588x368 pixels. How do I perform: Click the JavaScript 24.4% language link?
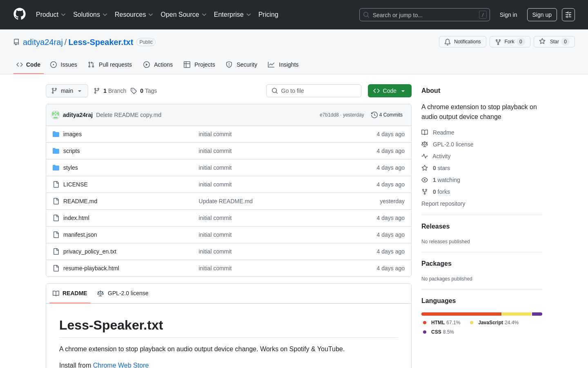click(x=494, y=323)
